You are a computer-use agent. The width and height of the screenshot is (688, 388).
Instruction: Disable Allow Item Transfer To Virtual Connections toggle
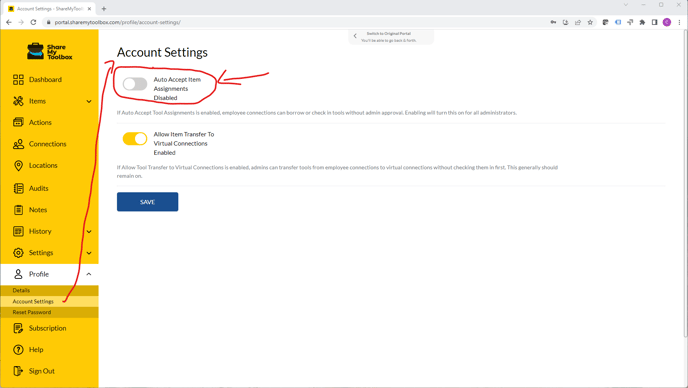(135, 139)
